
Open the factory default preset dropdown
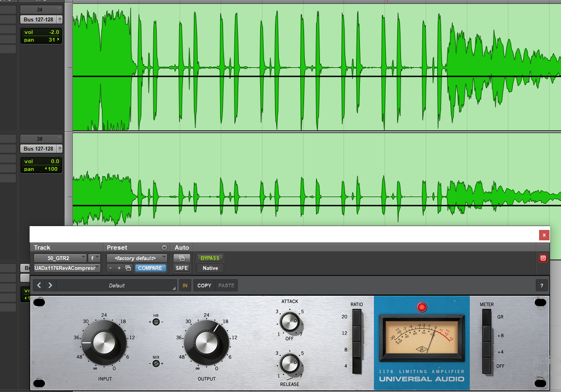click(x=136, y=258)
